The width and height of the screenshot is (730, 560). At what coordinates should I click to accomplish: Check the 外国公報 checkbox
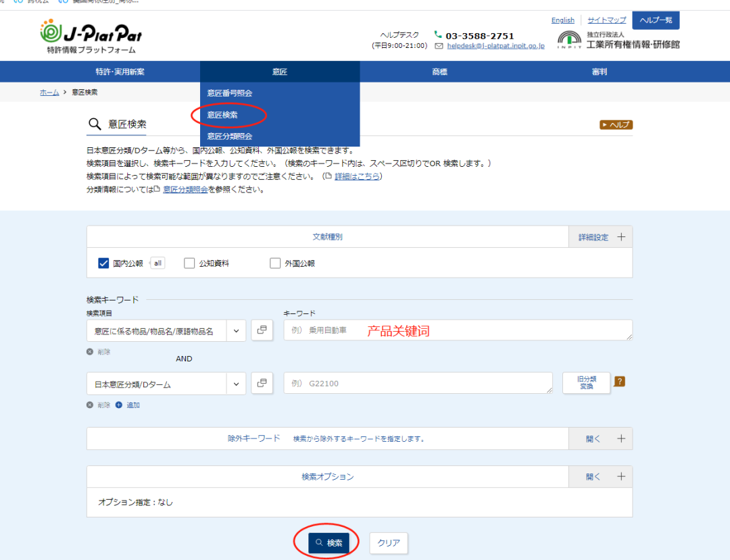pyautogui.click(x=275, y=263)
